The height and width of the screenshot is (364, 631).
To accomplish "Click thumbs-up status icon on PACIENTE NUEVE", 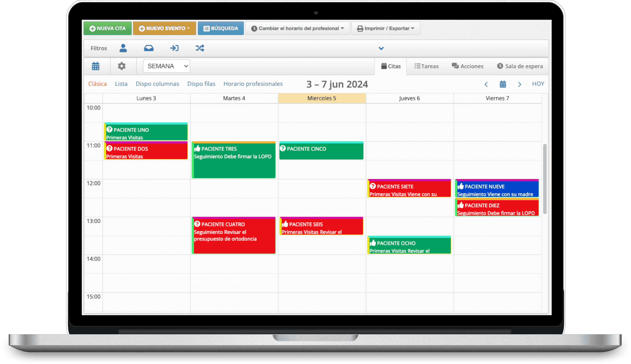I will click(461, 186).
